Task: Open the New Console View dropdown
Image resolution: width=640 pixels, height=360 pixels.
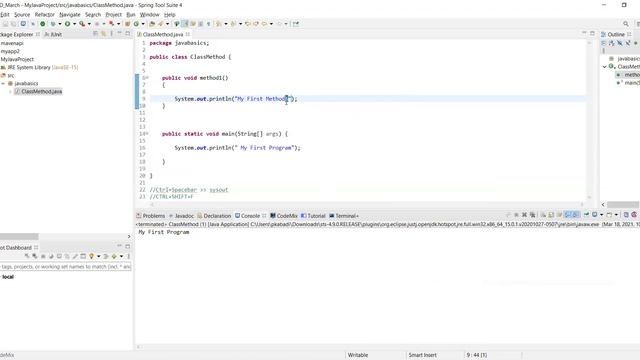Action: pyautogui.click(x=616, y=215)
